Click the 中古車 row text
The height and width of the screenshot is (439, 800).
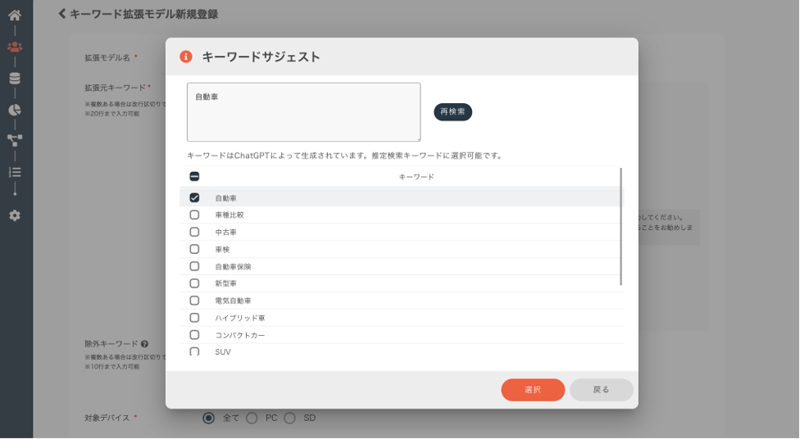[226, 232]
